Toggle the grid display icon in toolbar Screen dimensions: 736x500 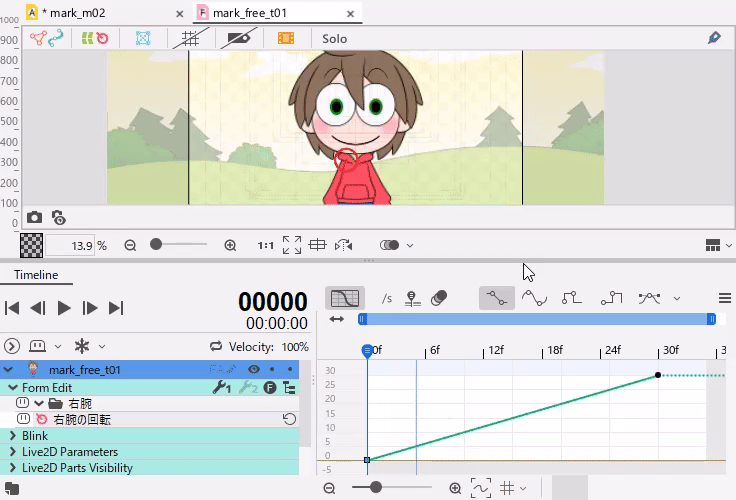click(x=189, y=39)
